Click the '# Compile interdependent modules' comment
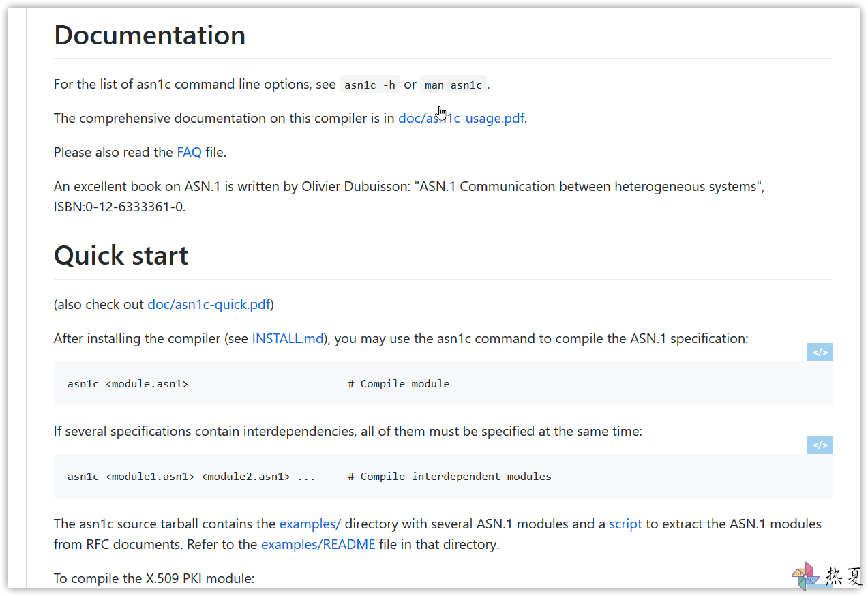The height and width of the screenshot is (596, 868). point(449,477)
